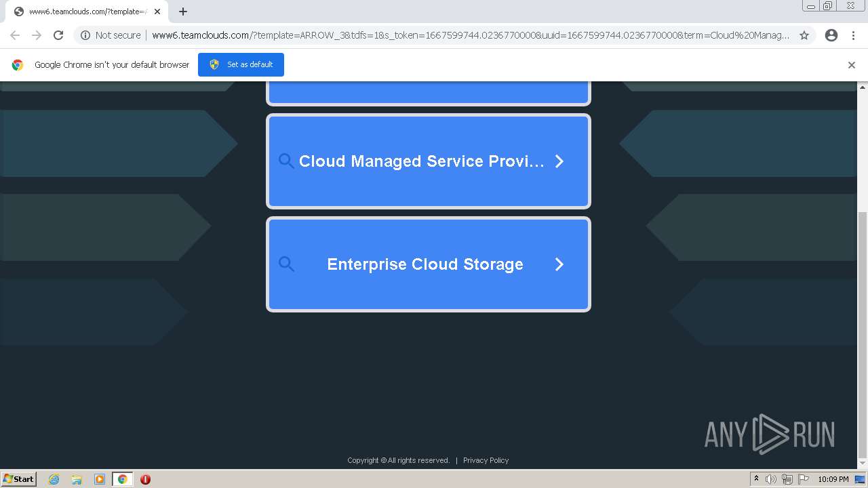The height and width of the screenshot is (488, 868).
Task: Go back using browser back arrow
Action: (15, 35)
